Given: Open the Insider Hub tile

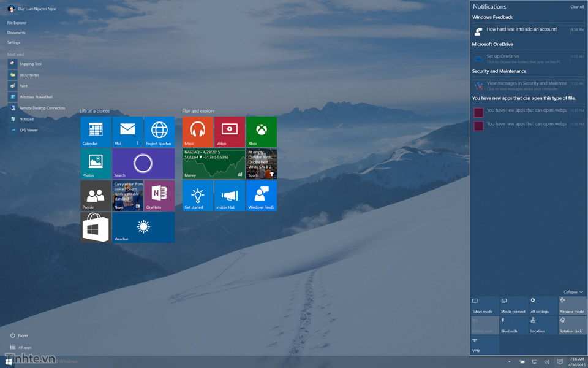Looking at the screenshot, I should click(230, 196).
